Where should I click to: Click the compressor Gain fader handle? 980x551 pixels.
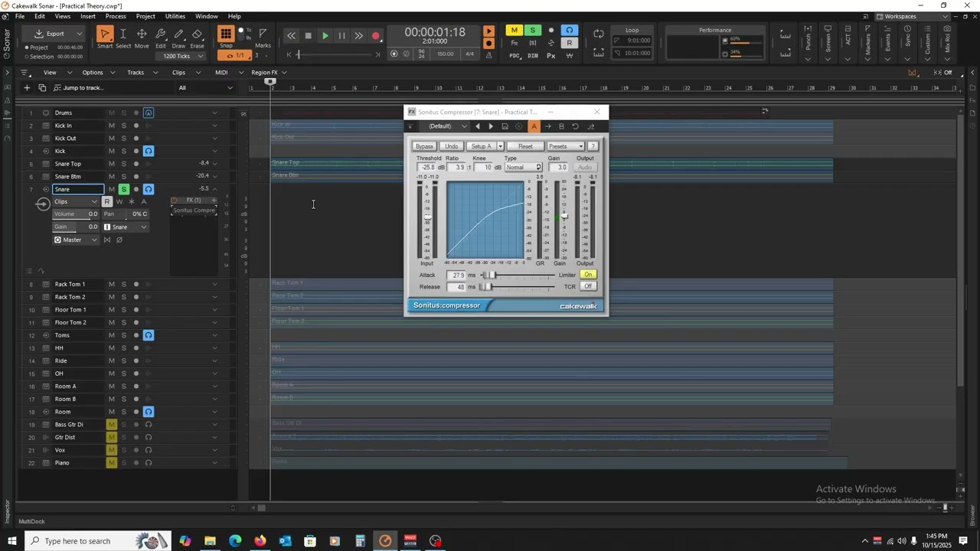click(564, 217)
